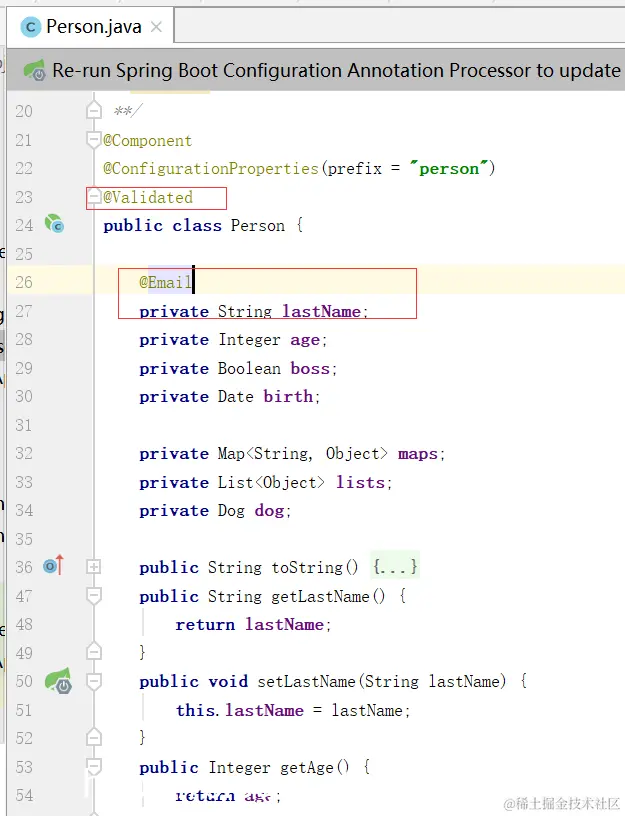Click override gutter icon on line 36
This screenshot has height=816, width=625.
[54, 565]
